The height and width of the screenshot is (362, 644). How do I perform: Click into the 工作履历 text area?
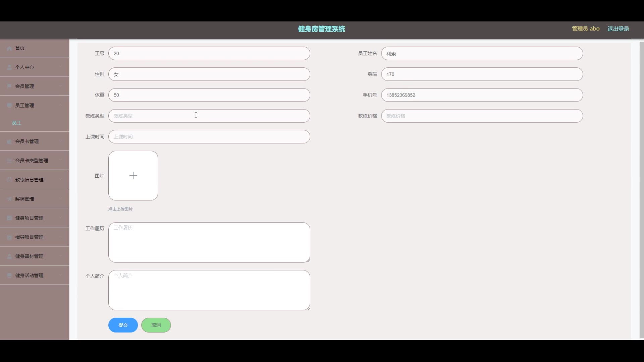click(x=209, y=242)
